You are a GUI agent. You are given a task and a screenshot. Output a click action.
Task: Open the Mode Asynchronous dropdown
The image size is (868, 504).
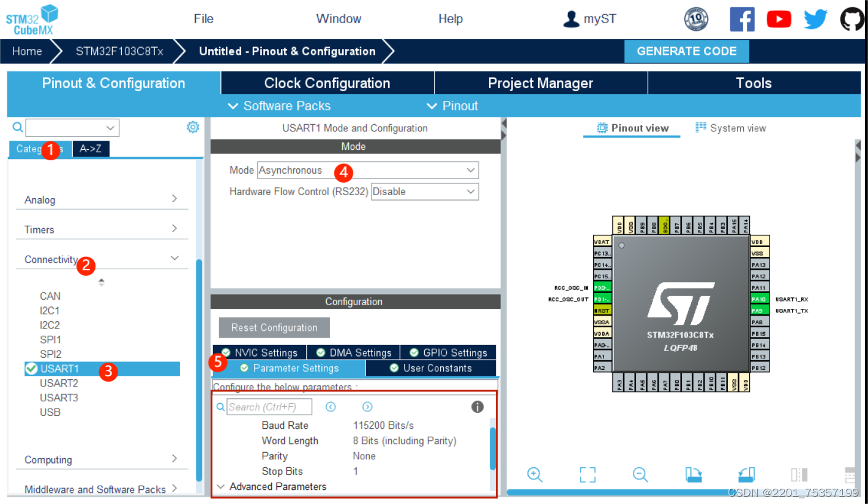tap(368, 170)
